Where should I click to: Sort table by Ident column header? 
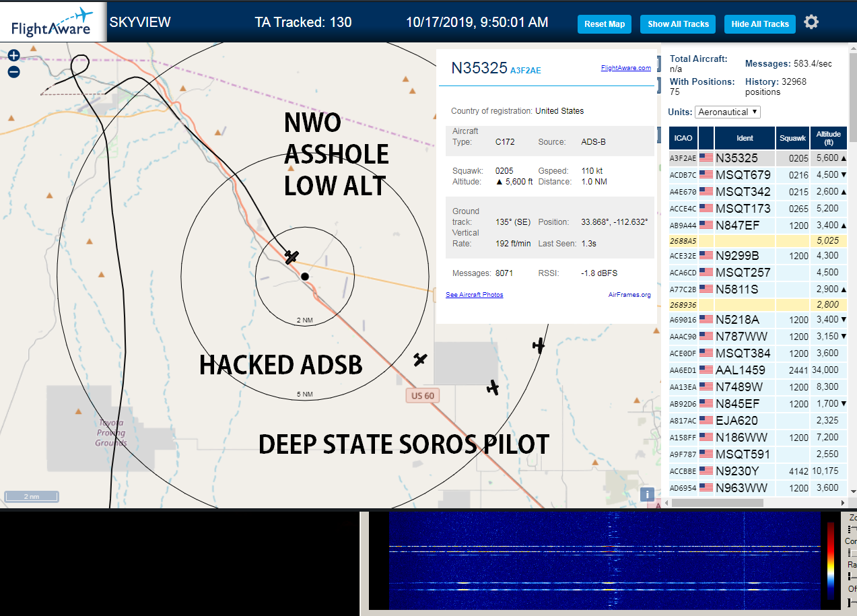[745, 138]
